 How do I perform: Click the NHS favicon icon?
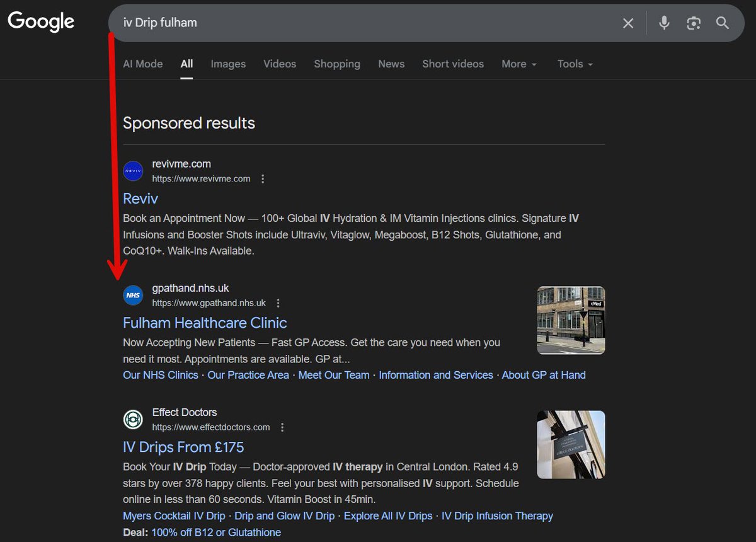coord(133,295)
